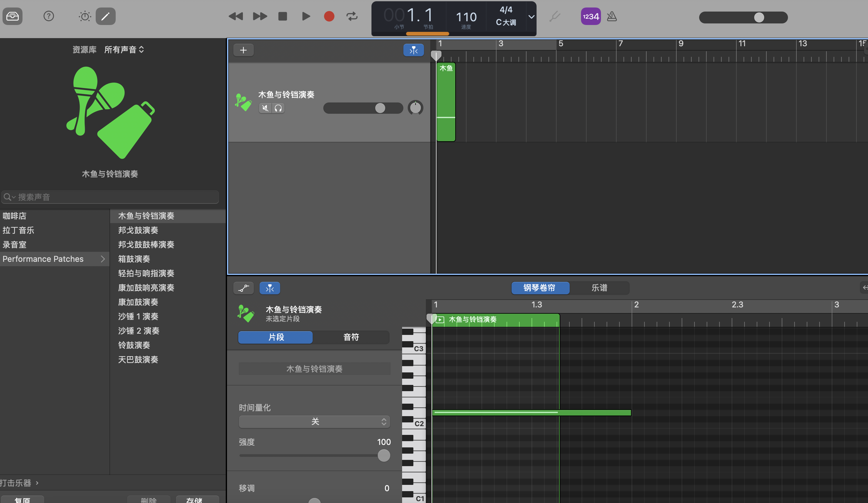Mute the 木鱼与铃铛演奏 track
Image resolution: width=868 pixels, height=503 pixels.
point(265,108)
